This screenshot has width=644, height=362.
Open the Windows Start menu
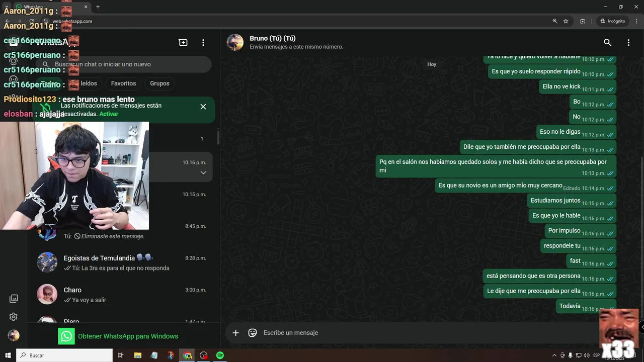pos(8,355)
